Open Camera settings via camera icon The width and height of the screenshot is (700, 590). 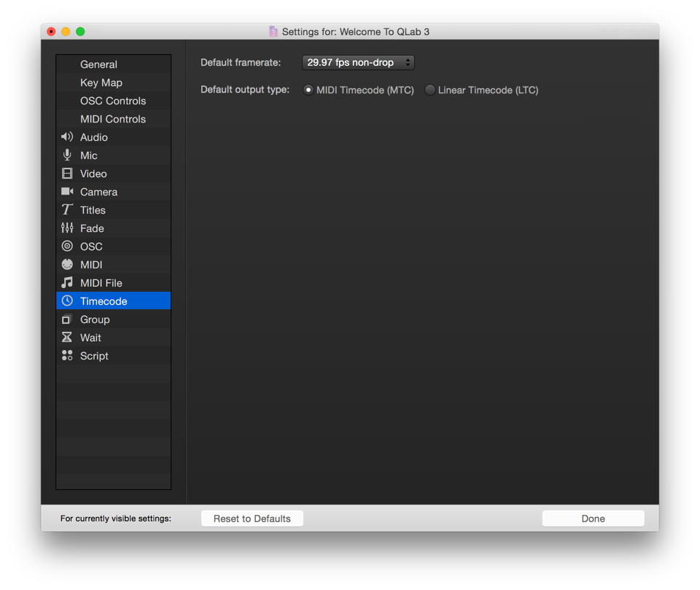[67, 192]
